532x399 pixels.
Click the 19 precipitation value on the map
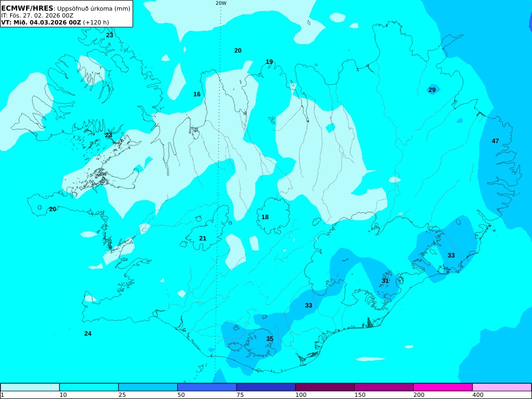coord(269,62)
